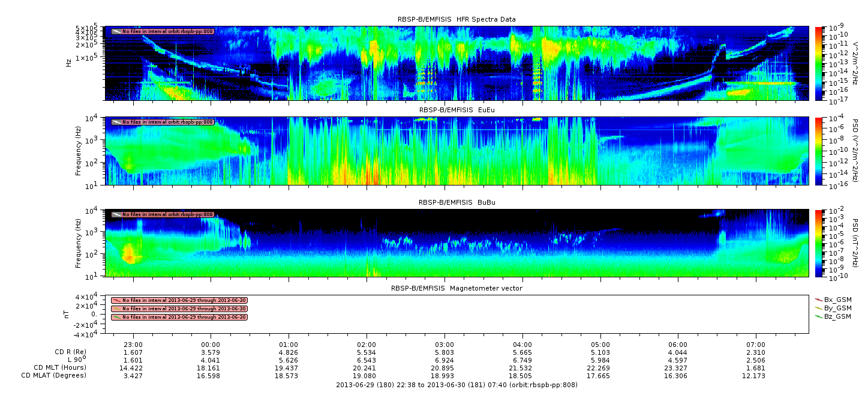The image size is (868, 395).
Task: Click the date range caption below the plots
Action: 456,385
